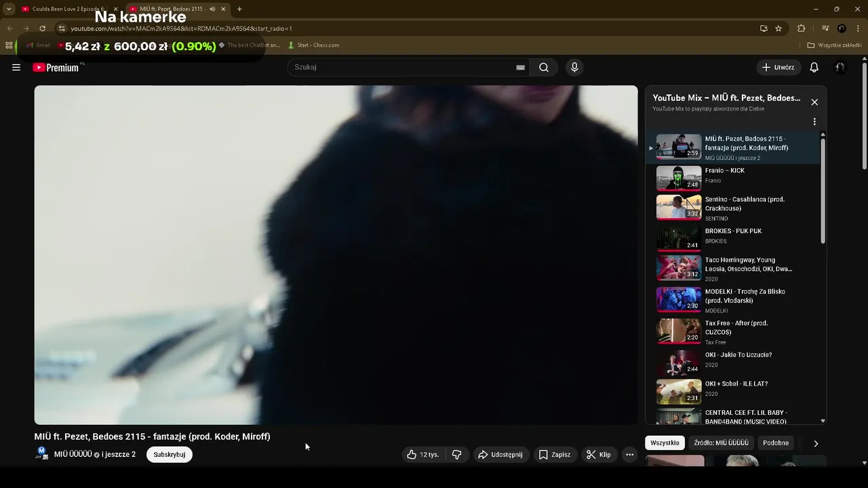Open Chrome extensions puzzle icon

pos(801,28)
